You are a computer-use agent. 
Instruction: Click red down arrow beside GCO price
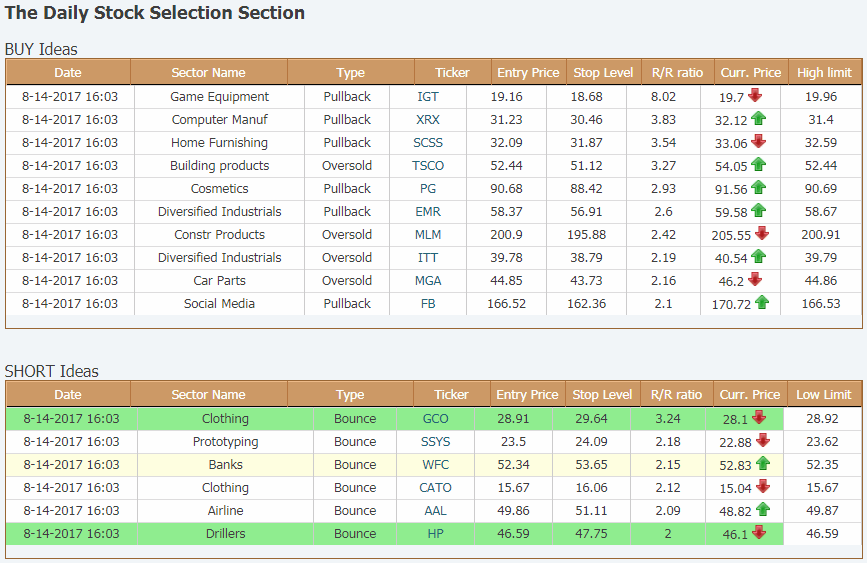point(759,418)
